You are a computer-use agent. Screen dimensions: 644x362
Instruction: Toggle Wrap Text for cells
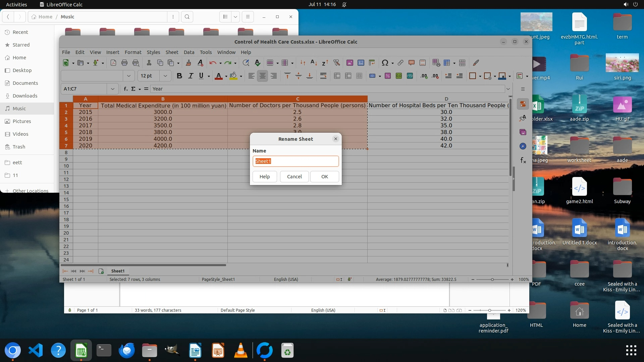pos(323,76)
